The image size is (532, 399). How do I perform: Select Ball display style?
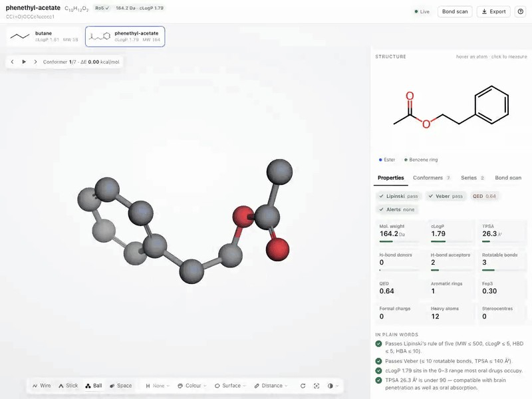(x=94, y=386)
